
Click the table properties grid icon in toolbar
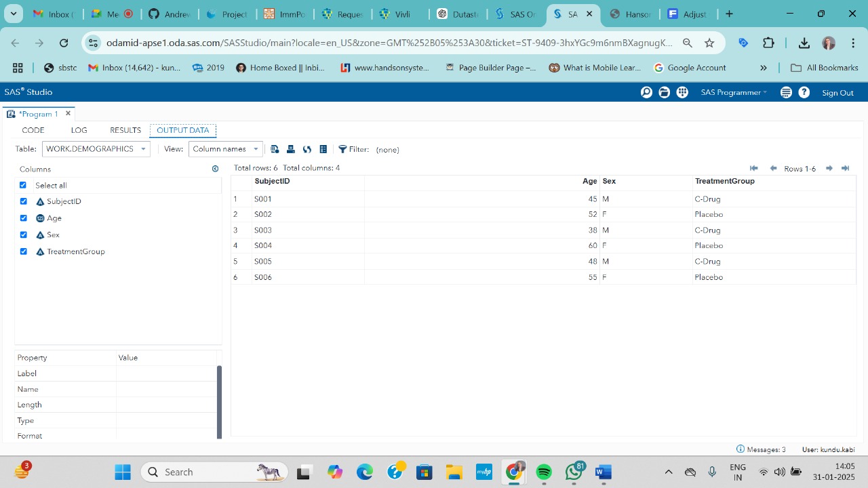[x=323, y=149]
